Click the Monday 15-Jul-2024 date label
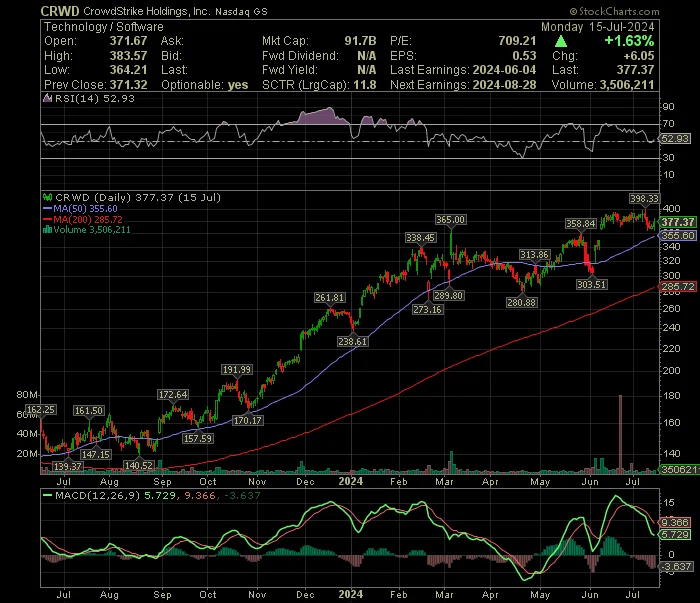Screen dimensions: 700x603 (598, 27)
